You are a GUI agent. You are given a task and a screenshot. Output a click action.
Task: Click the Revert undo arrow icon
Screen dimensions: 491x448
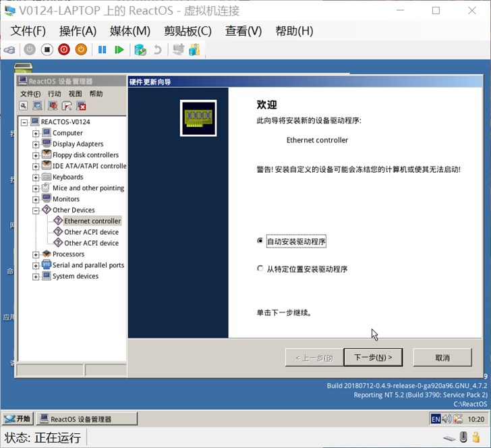(158, 49)
